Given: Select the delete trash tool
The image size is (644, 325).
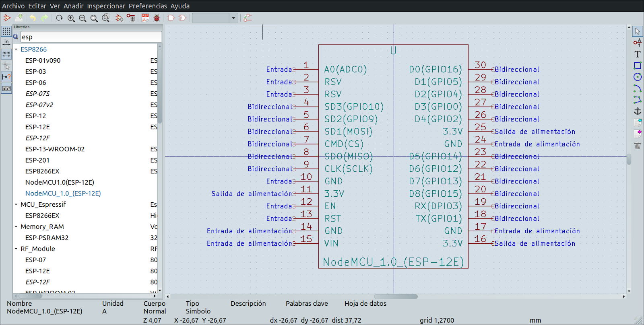Looking at the screenshot, I should pyautogui.click(x=638, y=146).
